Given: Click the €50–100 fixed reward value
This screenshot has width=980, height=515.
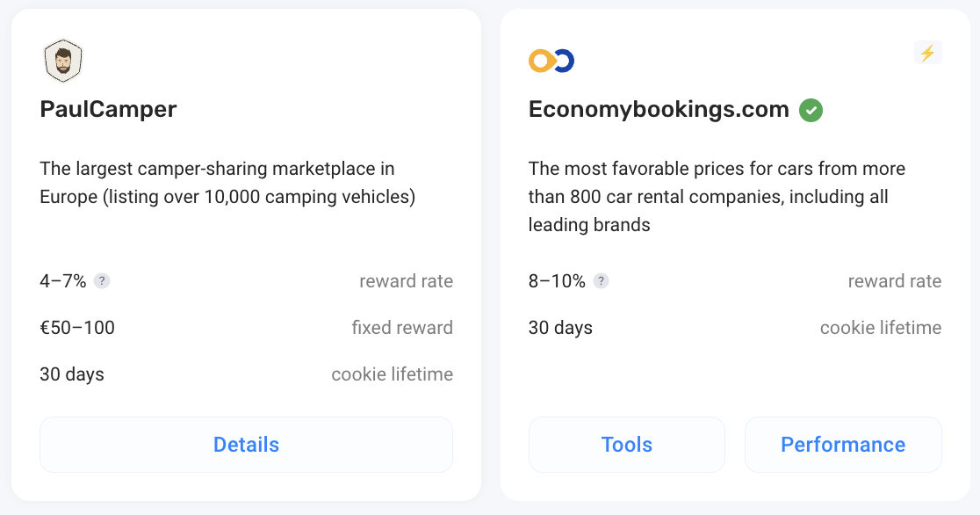Looking at the screenshot, I should 77,327.
